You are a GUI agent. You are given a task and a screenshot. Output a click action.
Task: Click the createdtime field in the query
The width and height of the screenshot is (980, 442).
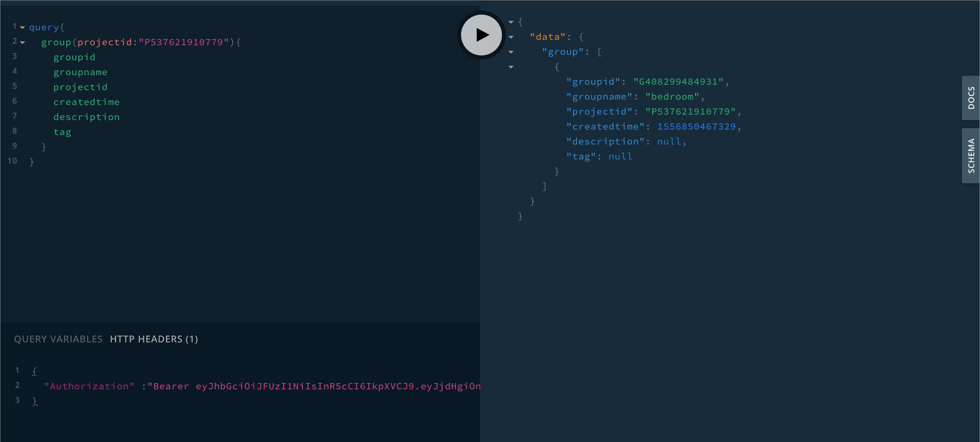click(x=86, y=102)
